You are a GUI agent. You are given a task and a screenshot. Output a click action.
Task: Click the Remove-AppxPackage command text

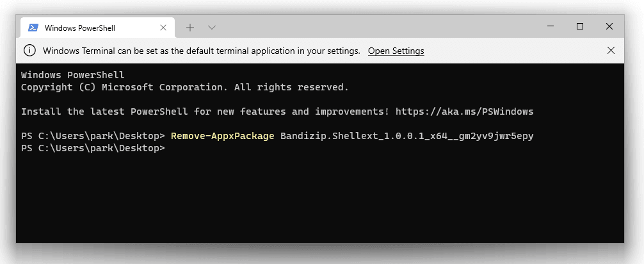tap(223, 136)
